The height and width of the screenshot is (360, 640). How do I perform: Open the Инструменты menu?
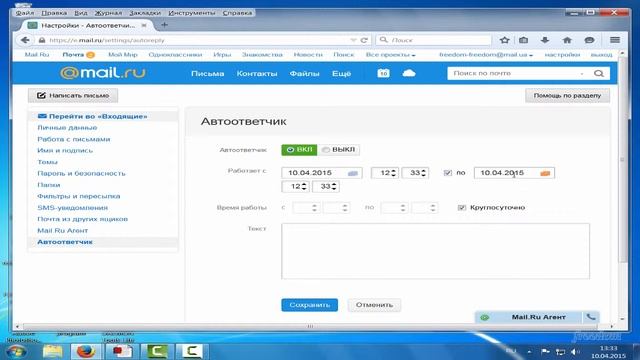pos(191,13)
